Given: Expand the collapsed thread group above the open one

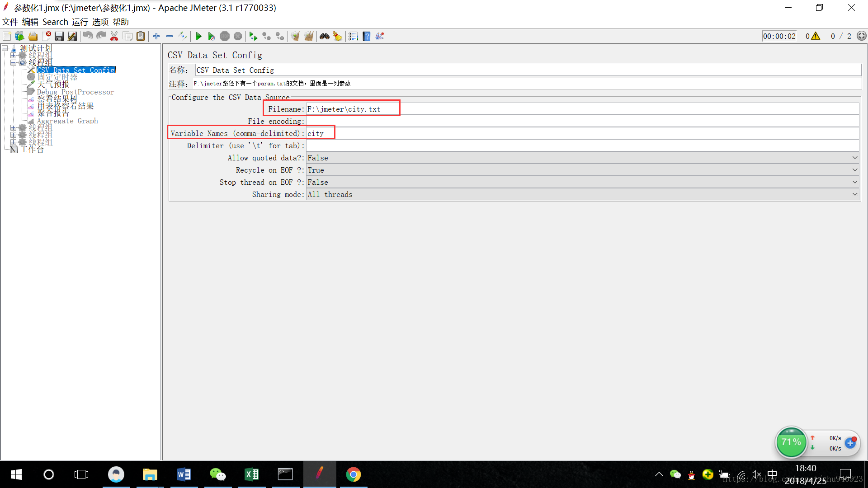Looking at the screenshot, I should (x=13, y=55).
